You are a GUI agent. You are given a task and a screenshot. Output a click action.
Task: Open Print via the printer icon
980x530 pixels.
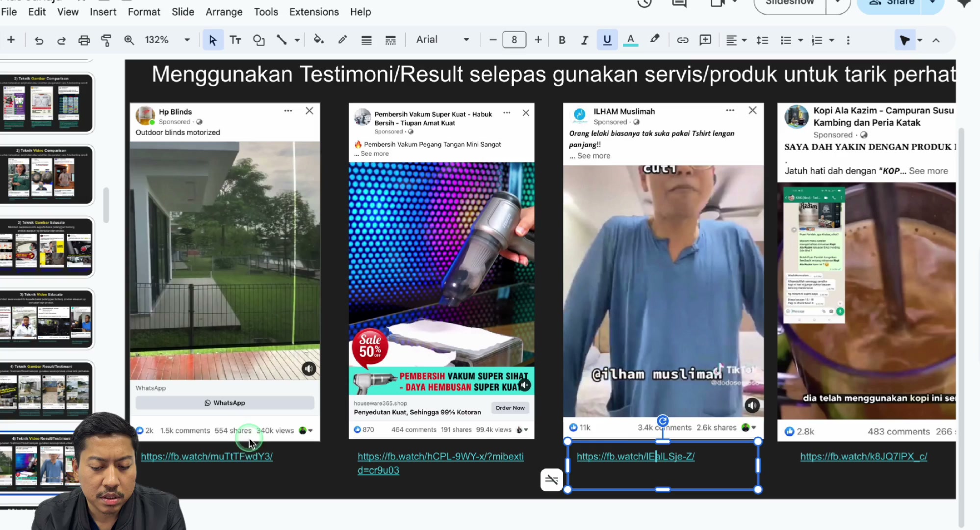[x=84, y=40]
